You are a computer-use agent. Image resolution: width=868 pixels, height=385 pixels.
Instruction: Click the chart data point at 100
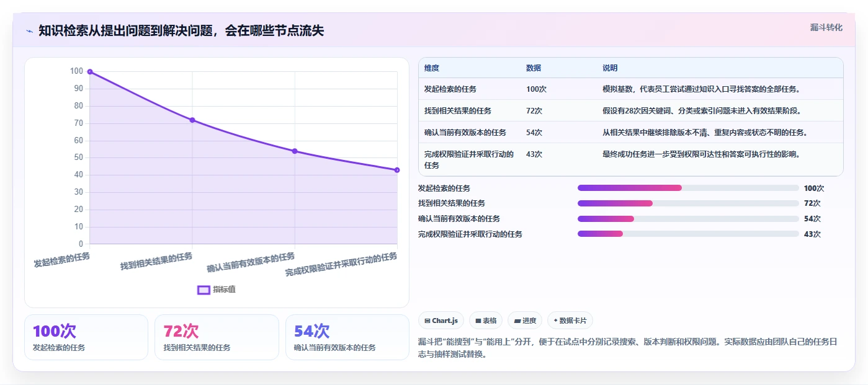point(90,72)
